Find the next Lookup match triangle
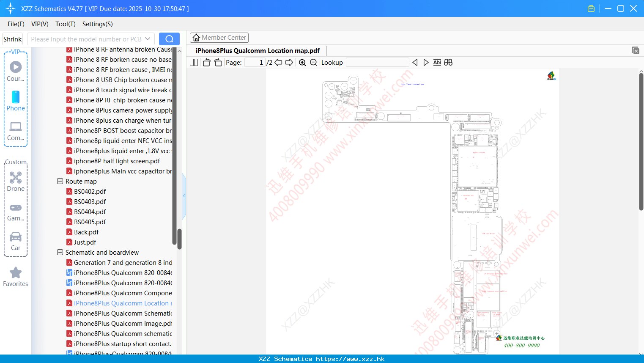The image size is (644, 363). 426,62
